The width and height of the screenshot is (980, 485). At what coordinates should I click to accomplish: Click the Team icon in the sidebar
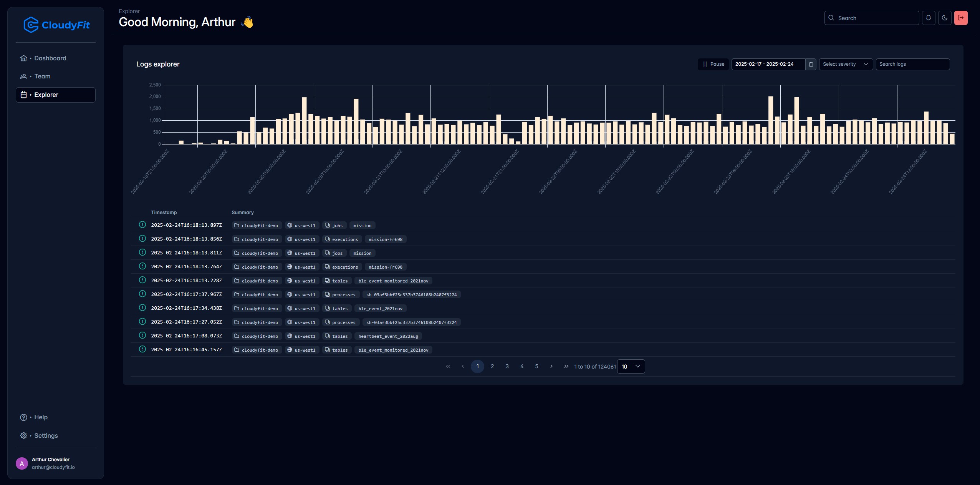(x=24, y=76)
